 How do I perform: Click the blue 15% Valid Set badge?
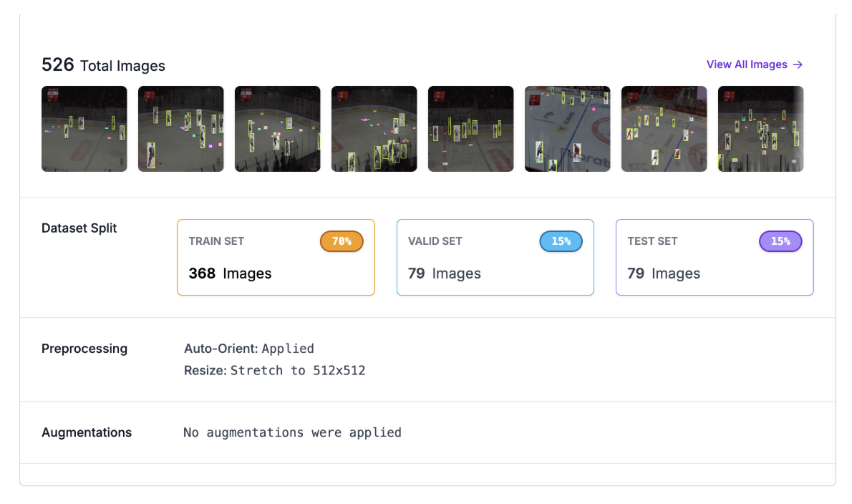pyautogui.click(x=561, y=241)
